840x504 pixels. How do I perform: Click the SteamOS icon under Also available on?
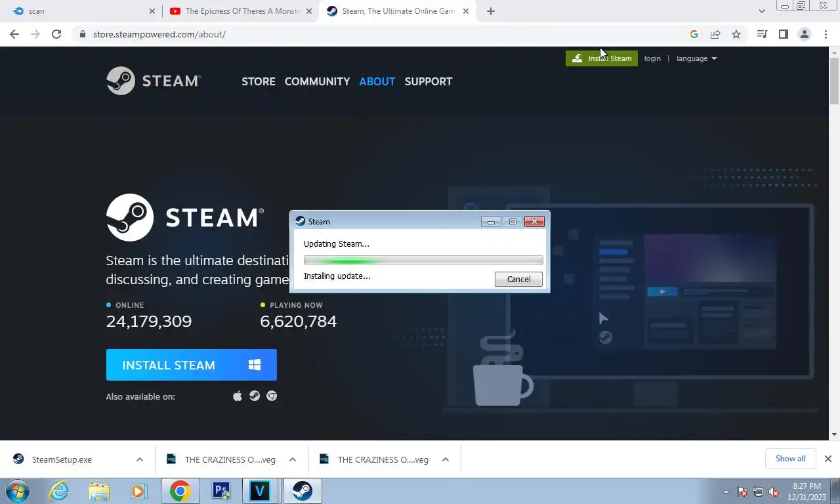pyautogui.click(x=255, y=396)
